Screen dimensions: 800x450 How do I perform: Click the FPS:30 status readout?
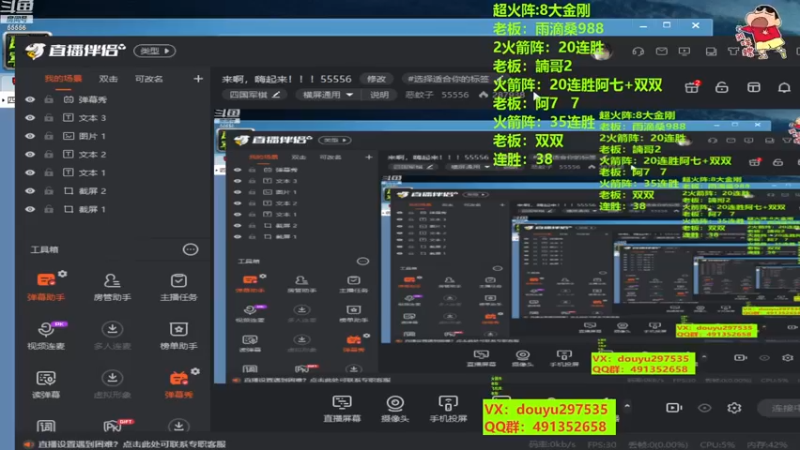tap(602, 444)
